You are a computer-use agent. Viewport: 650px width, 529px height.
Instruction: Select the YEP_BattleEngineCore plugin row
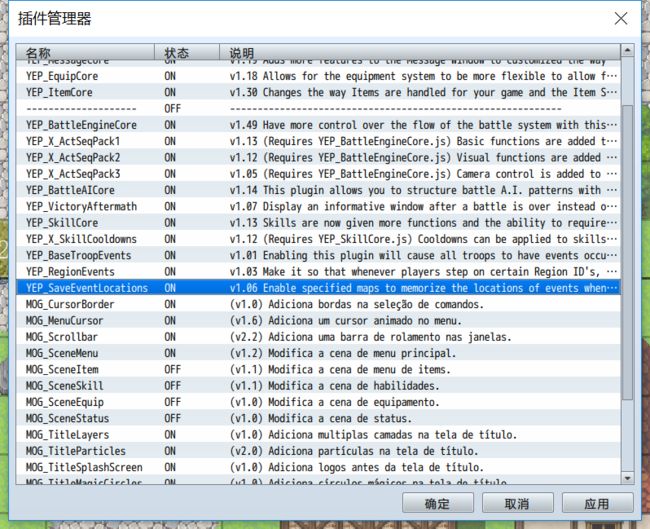318,125
